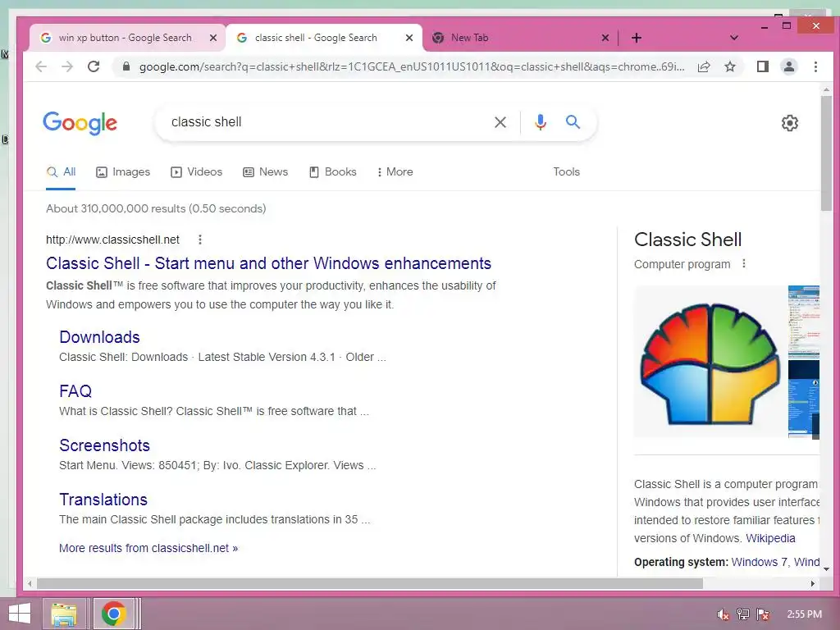Image resolution: width=840 pixels, height=630 pixels.
Task: Open search Tools options
Action: (x=566, y=172)
